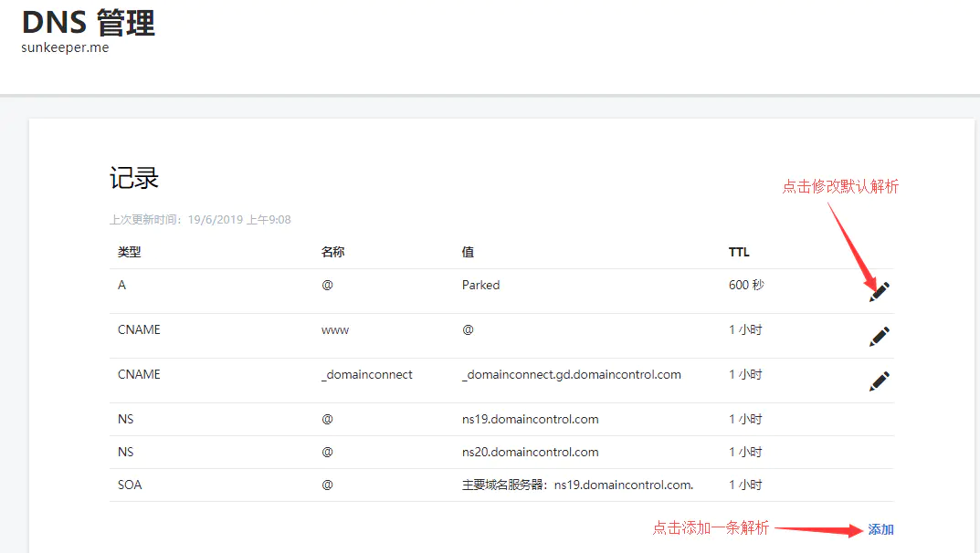Edit the www CNAME record pencil icon
Viewport: 980px width, 553px height.
point(880,337)
